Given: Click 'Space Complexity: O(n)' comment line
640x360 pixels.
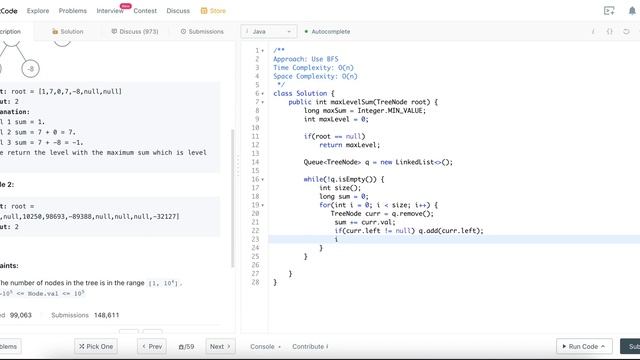Looking at the screenshot, I should click(x=315, y=76).
